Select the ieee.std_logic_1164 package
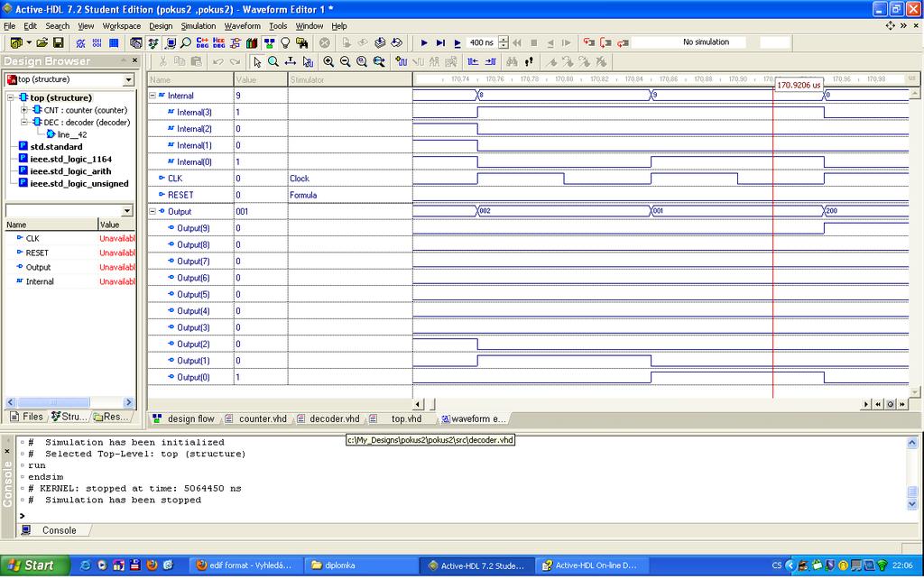The width and height of the screenshot is (924, 579). 70,159
